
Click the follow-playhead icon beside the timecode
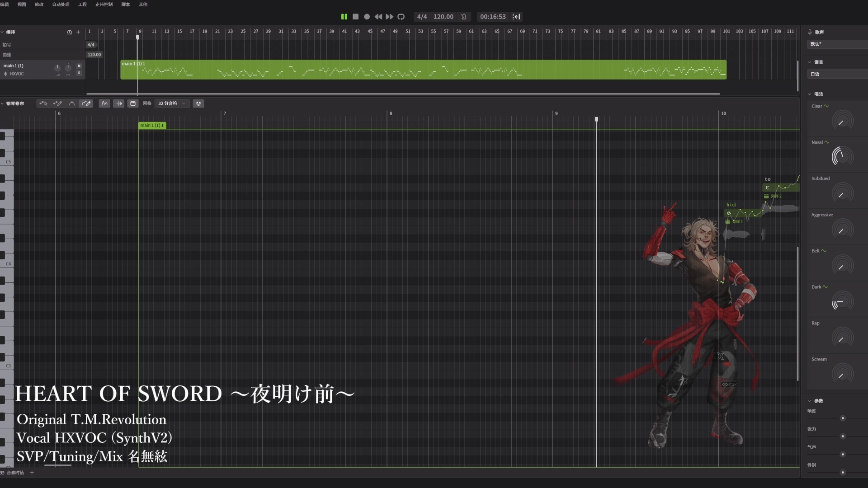516,17
